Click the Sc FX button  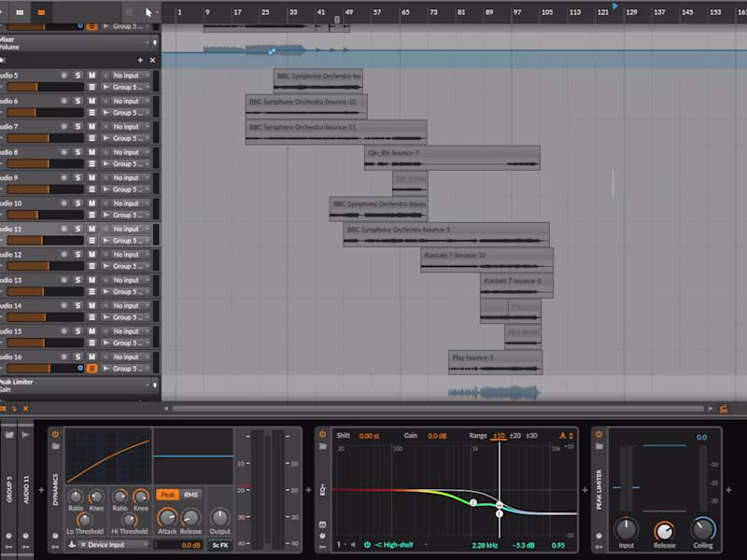[x=219, y=544]
